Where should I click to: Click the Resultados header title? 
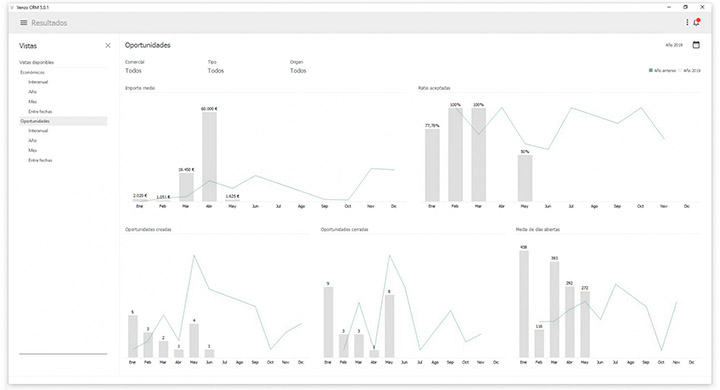click(x=49, y=23)
